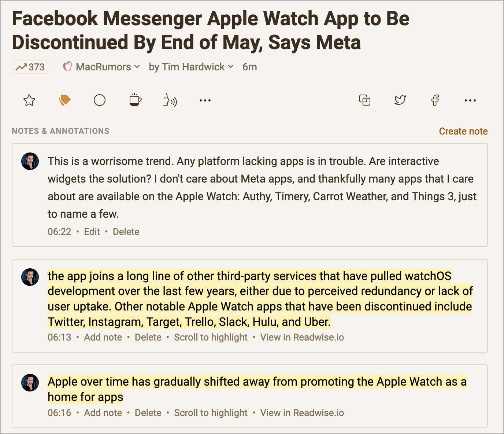The width and height of the screenshot is (504, 434).
Task: Click the Create note link
Action: tap(463, 131)
